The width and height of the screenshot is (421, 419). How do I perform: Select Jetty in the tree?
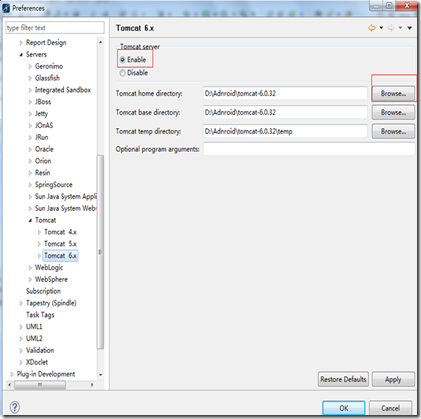(41, 114)
